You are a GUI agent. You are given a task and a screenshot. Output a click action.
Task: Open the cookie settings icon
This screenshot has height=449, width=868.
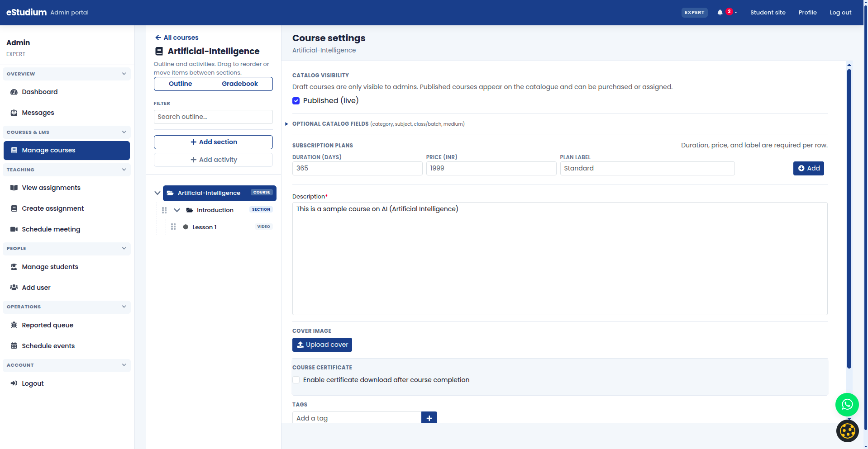[847, 431]
